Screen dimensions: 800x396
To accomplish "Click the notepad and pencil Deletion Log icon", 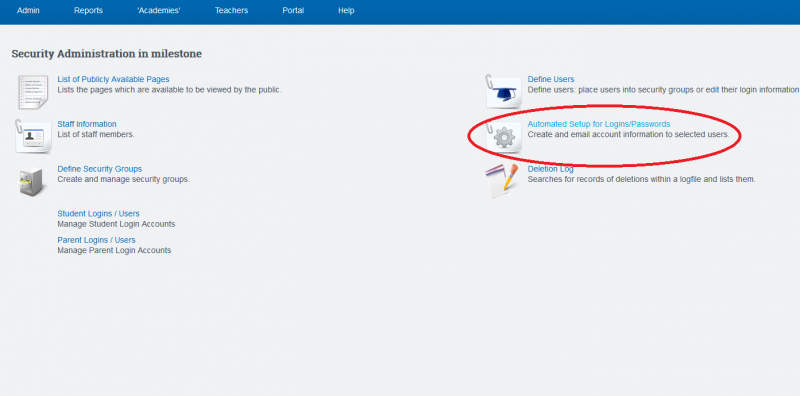I will (x=501, y=181).
